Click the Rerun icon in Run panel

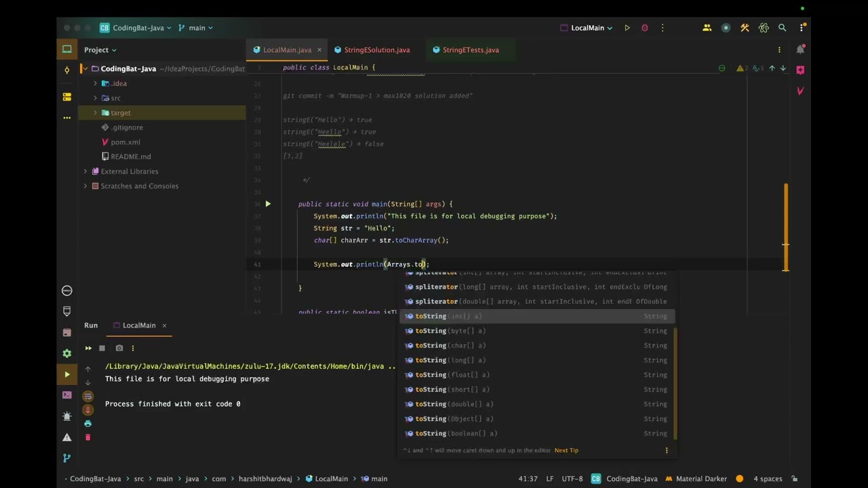coord(88,348)
